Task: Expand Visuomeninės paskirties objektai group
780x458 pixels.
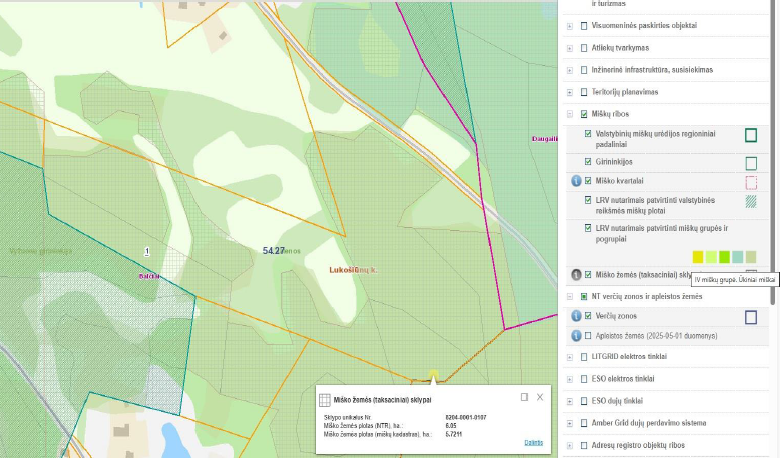Action: [570, 26]
